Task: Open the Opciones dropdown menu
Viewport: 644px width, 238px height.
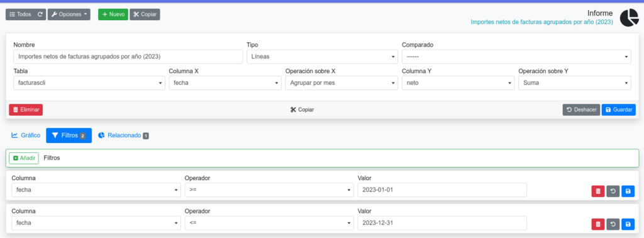Action: 69,14
